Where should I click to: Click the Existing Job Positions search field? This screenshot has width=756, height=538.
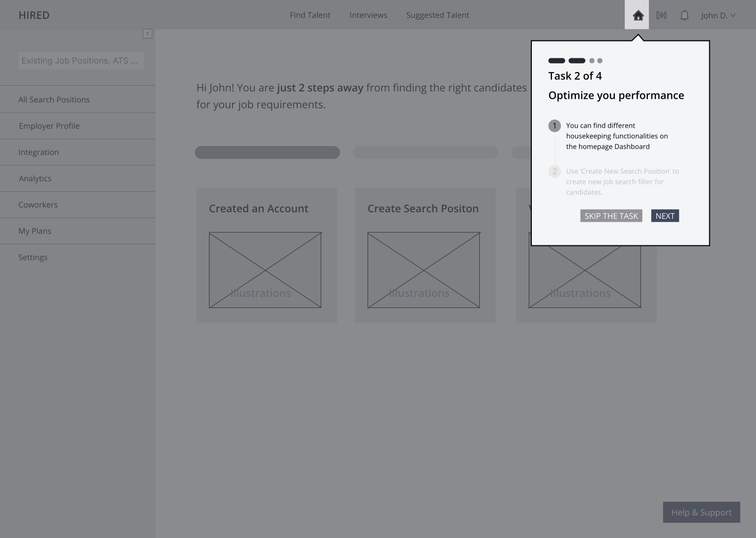click(81, 60)
